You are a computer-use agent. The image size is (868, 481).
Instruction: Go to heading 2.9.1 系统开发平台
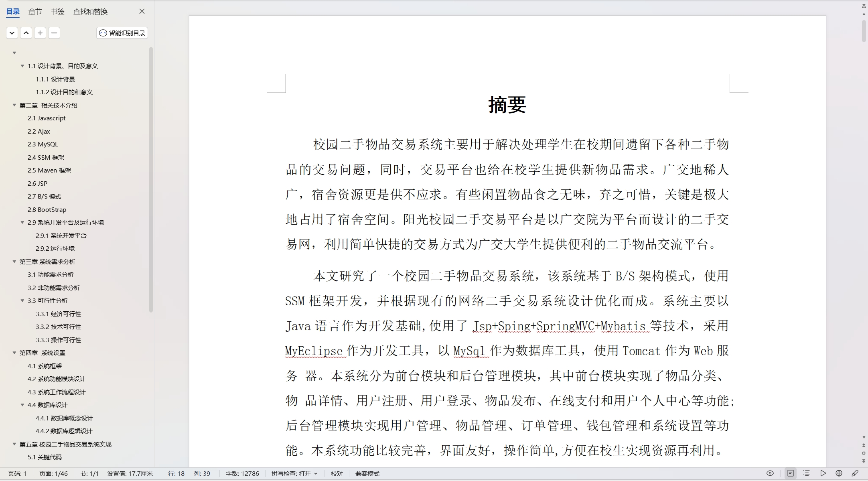coord(61,235)
